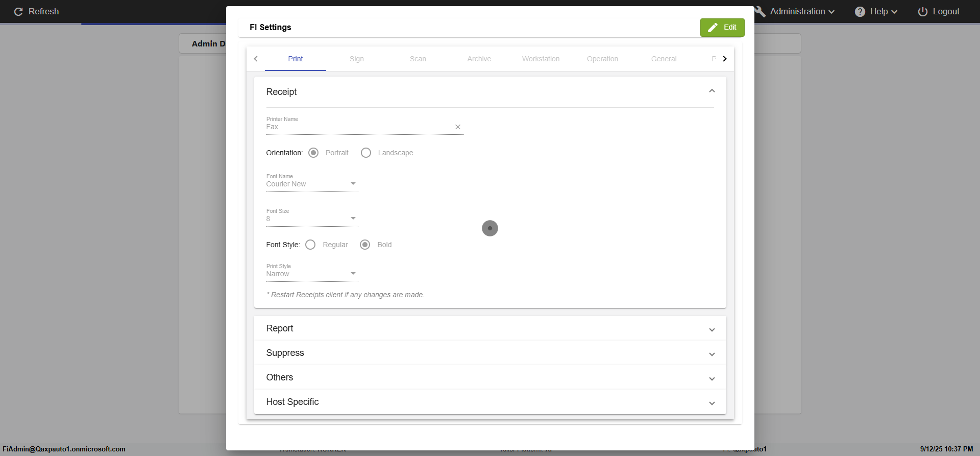The width and height of the screenshot is (980, 456).
Task: Click the Refresh icon in top bar
Action: point(18,11)
